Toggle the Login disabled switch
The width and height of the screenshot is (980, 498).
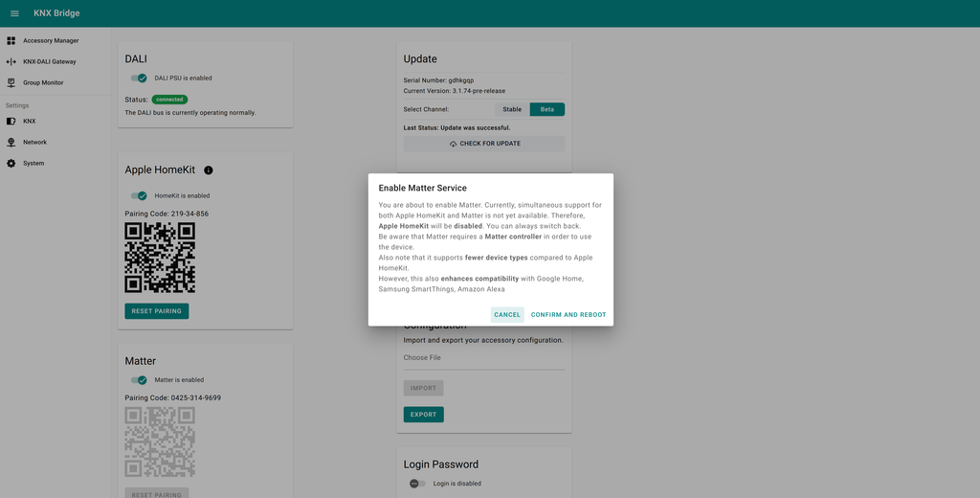pos(417,484)
